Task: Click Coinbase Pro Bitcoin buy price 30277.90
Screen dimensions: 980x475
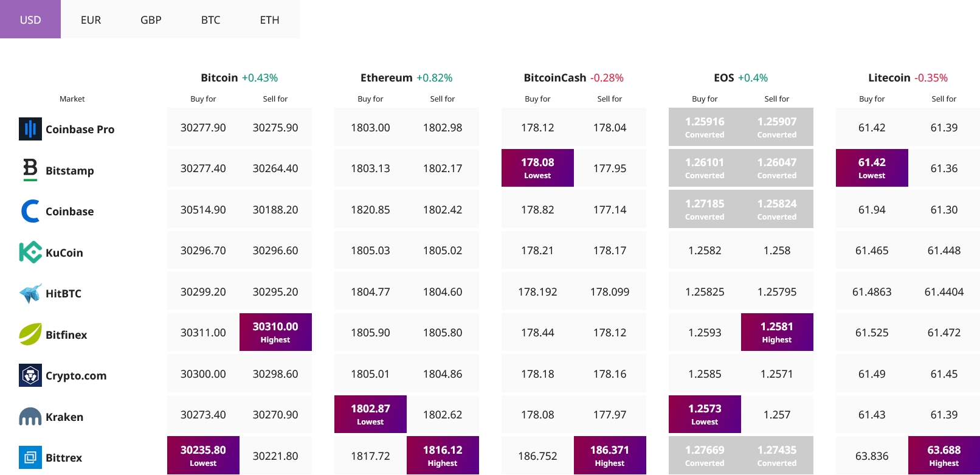Action: click(203, 127)
